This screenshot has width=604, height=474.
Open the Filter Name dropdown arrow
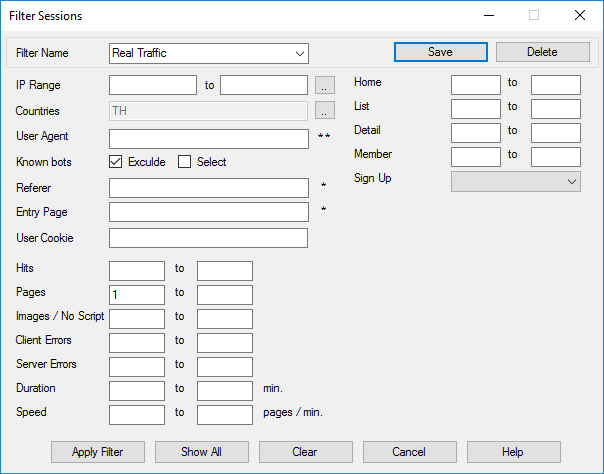point(300,54)
